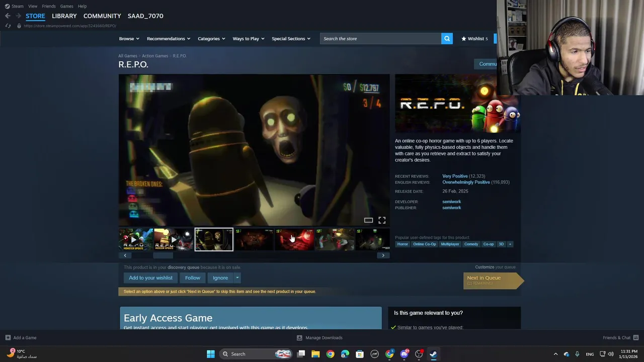Show next thumbnails with right arrow

point(383,255)
